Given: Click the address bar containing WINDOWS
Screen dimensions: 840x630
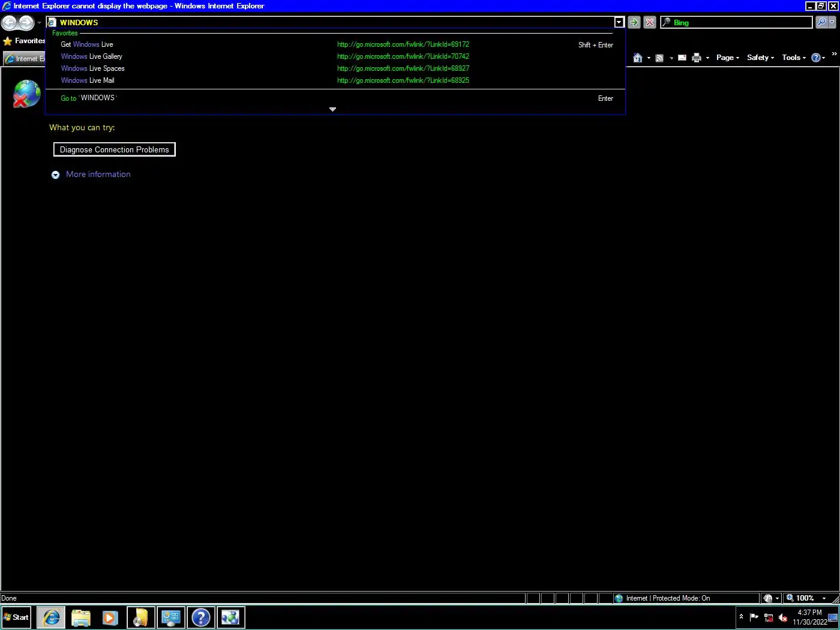Looking at the screenshot, I should [331, 22].
